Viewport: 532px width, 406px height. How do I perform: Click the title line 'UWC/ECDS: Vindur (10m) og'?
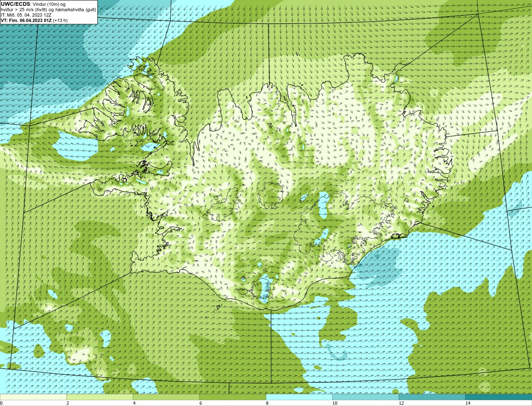[x=33, y=4]
